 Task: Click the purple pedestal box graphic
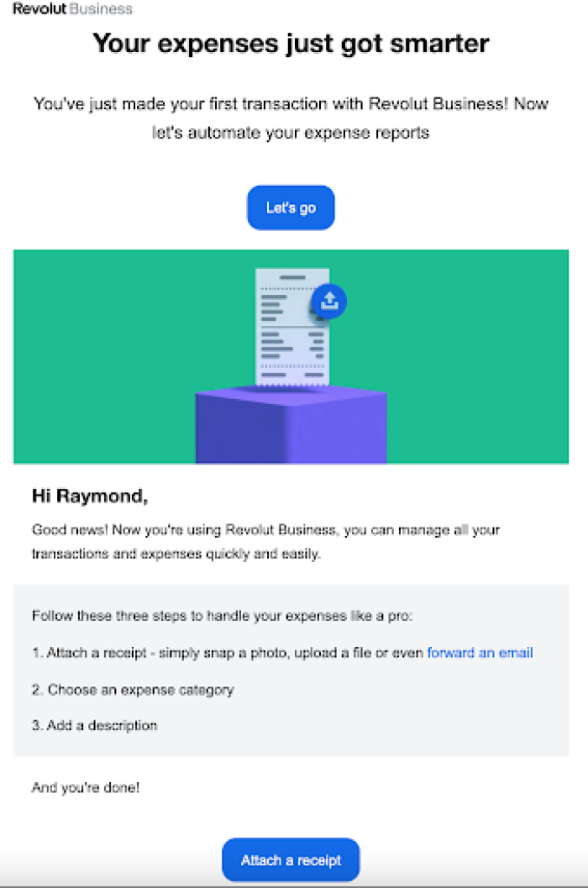[x=291, y=425]
